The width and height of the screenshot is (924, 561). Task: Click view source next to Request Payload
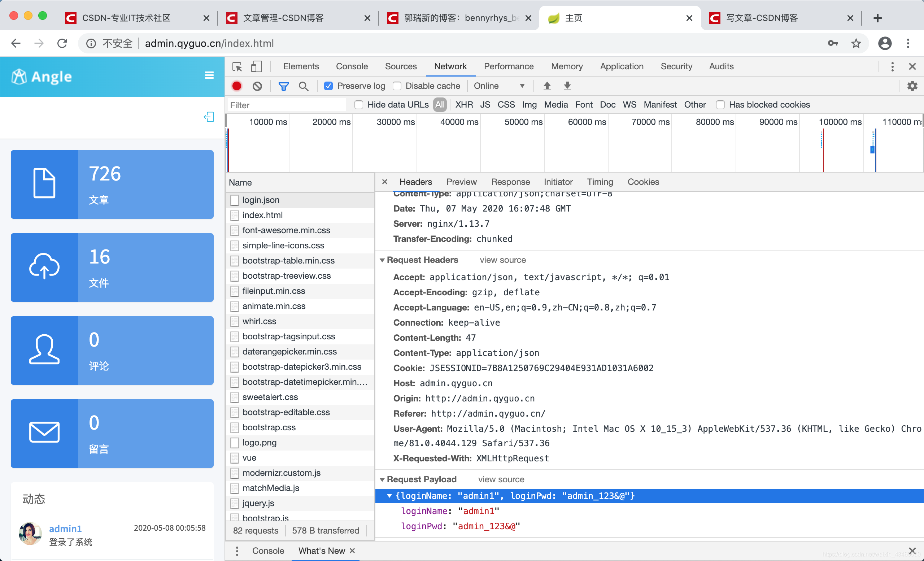coord(501,479)
